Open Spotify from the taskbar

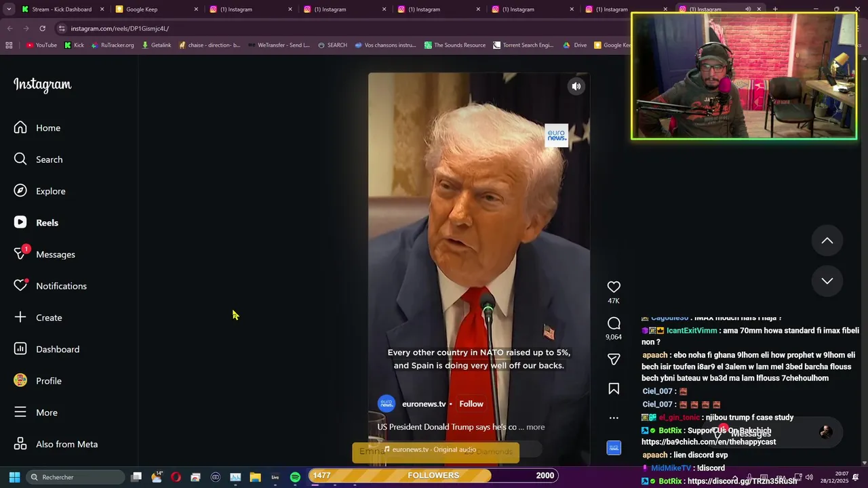pos(295,477)
